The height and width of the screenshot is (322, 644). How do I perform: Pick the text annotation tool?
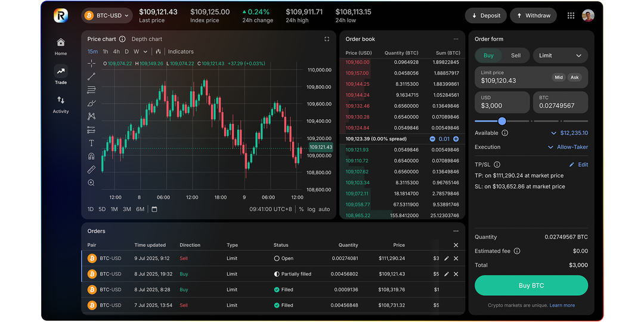point(91,143)
